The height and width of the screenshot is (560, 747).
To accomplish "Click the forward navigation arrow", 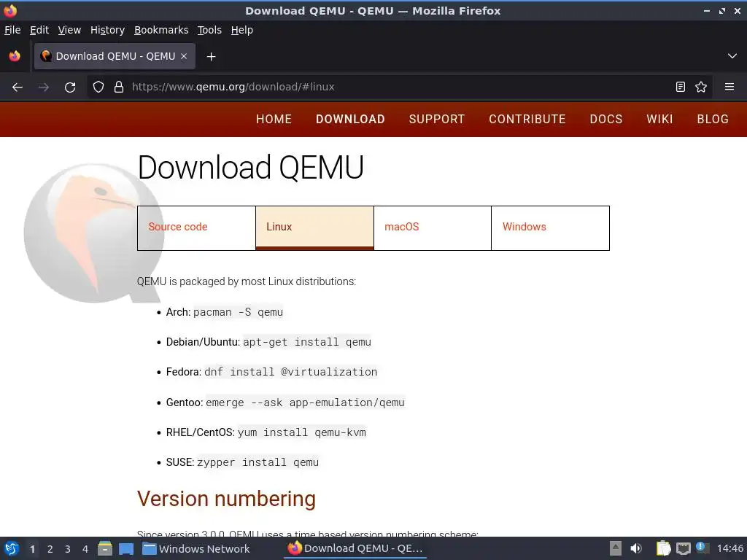I will (x=44, y=87).
